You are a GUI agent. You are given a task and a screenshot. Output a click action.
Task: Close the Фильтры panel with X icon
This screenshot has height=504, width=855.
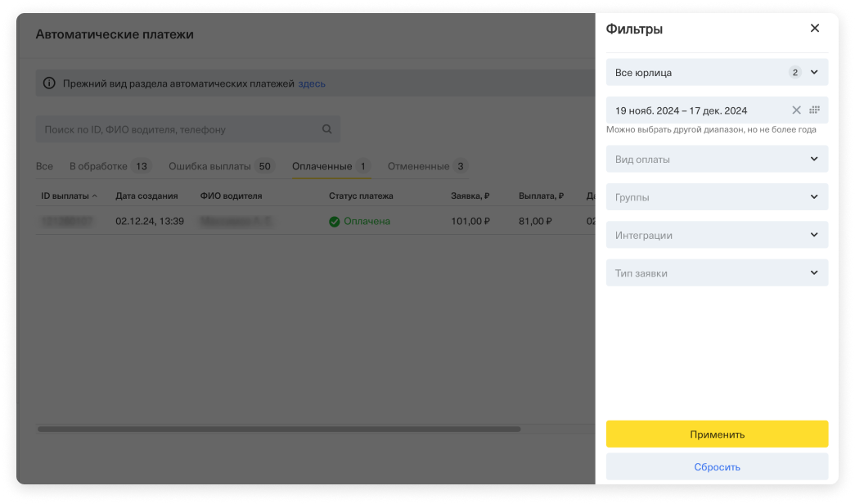(814, 29)
